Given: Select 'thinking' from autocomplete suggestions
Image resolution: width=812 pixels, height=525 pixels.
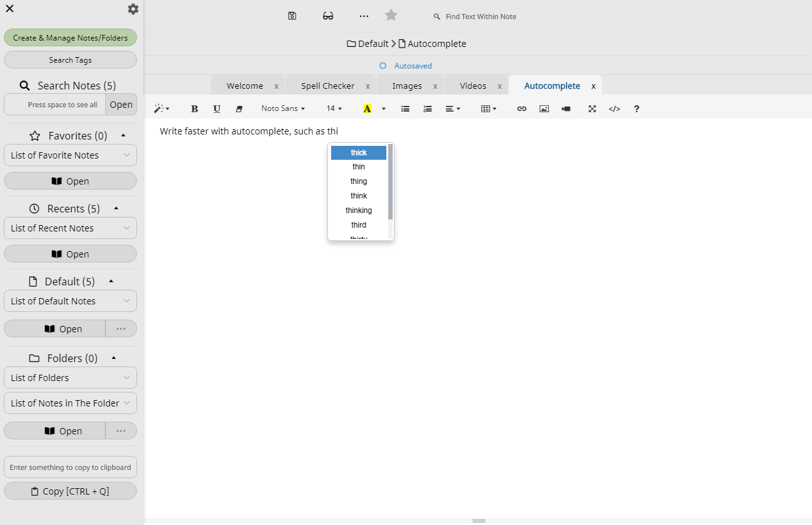Looking at the screenshot, I should (358, 211).
